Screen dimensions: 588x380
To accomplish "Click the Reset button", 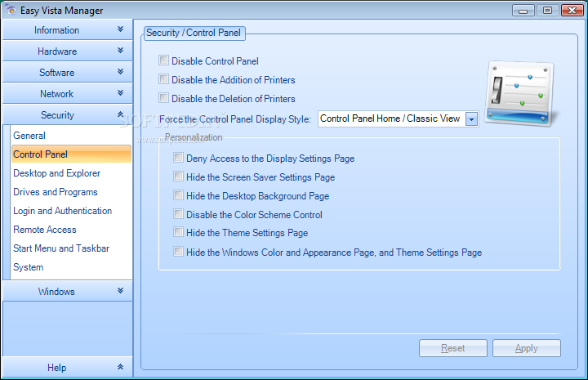I will point(453,348).
